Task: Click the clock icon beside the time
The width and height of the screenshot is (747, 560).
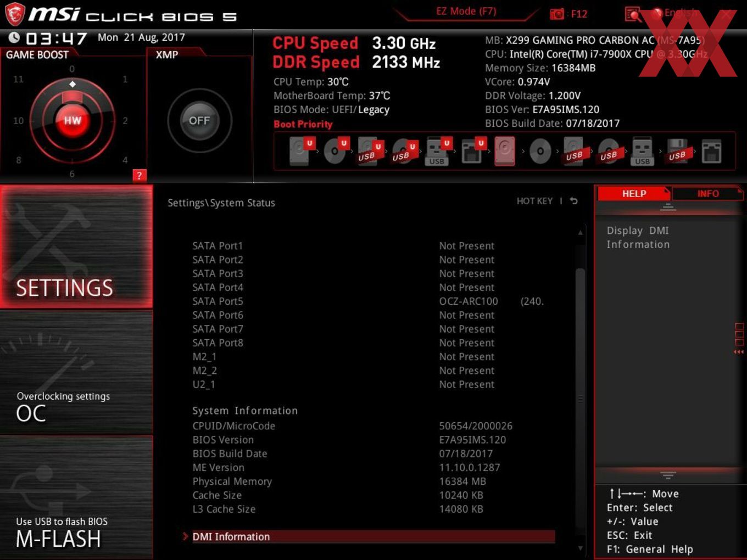Action: (x=14, y=37)
